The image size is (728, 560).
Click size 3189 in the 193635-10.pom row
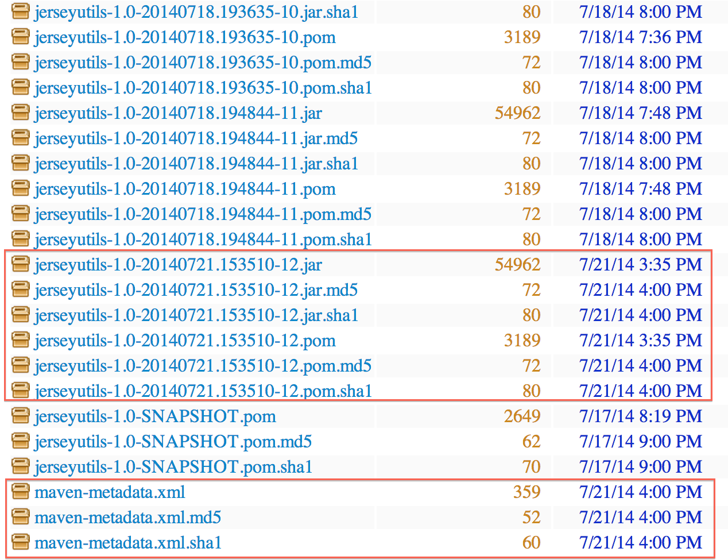click(522, 37)
